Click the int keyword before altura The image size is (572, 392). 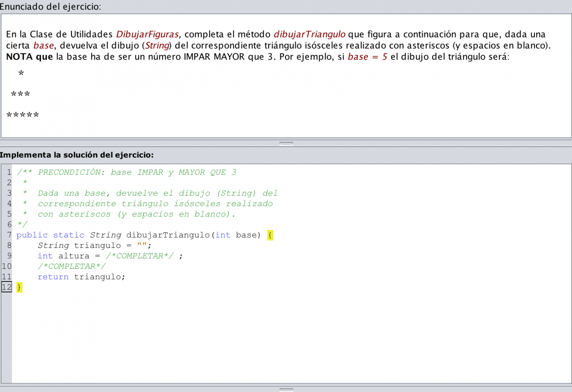pos(45,256)
